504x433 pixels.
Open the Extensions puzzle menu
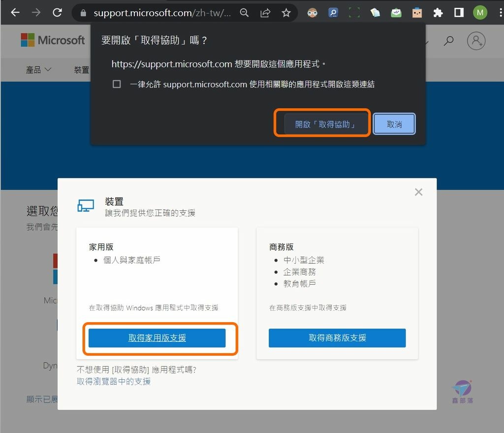[438, 13]
